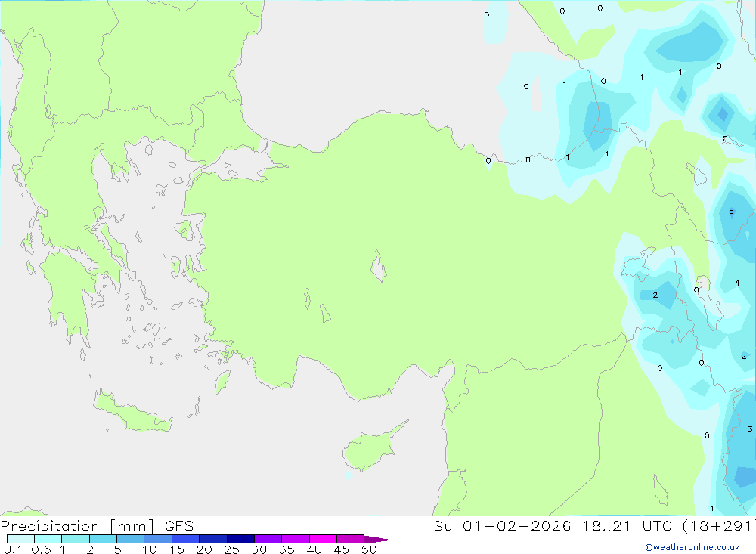Pick the 30–35 mm violet legend swatch

[x=268, y=539]
